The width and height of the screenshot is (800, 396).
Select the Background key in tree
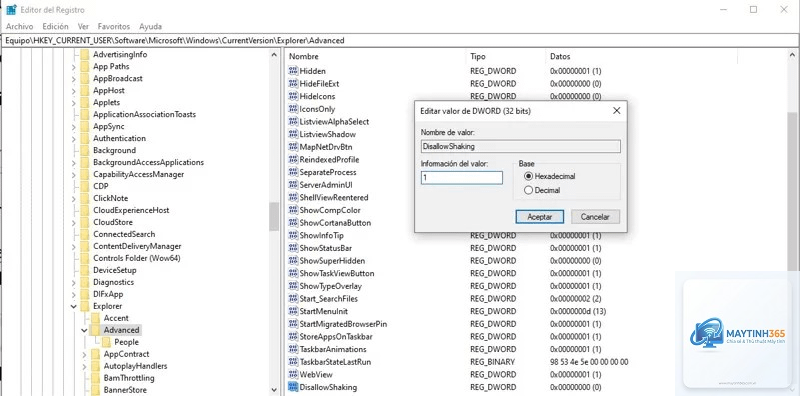coord(114,150)
